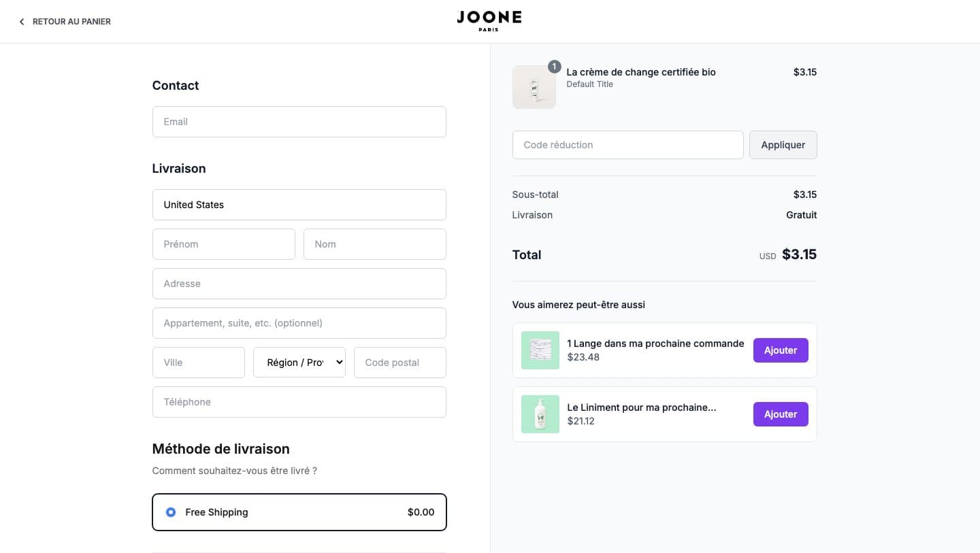
Task: Click the $21.12 price
Action: click(581, 421)
